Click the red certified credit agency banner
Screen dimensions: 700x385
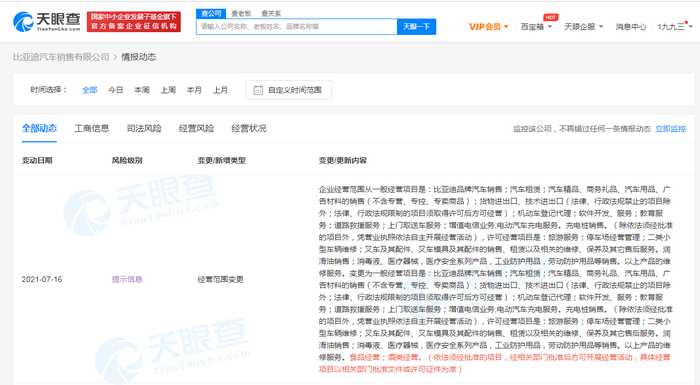pos(133,21)
